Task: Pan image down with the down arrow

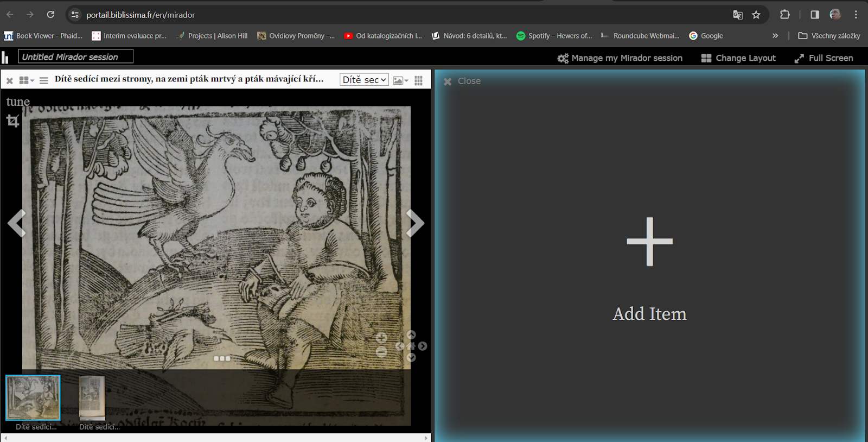Action: pyautogui.click(x=411, y=357)
